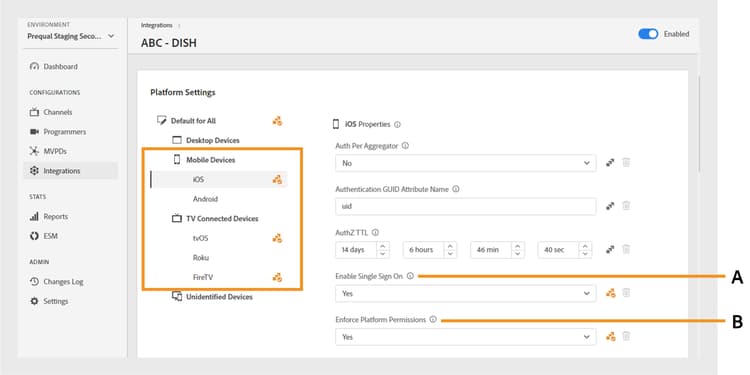Click the orange icon next to Enforce Platform Permissions dropdown
The width and height of the screenshot is (750, 375).
click(x=610, y=337)
